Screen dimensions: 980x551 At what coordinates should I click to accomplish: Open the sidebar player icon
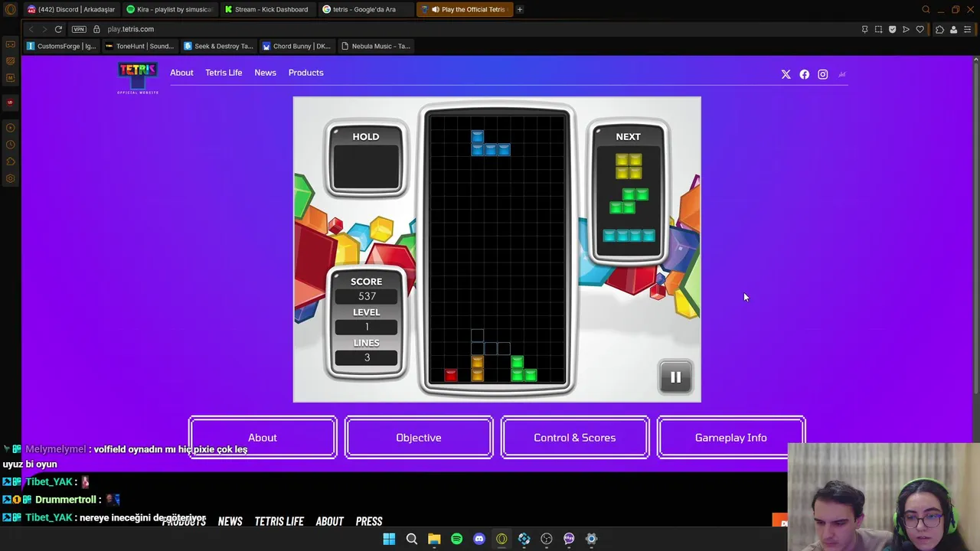[x=10, y=128]
